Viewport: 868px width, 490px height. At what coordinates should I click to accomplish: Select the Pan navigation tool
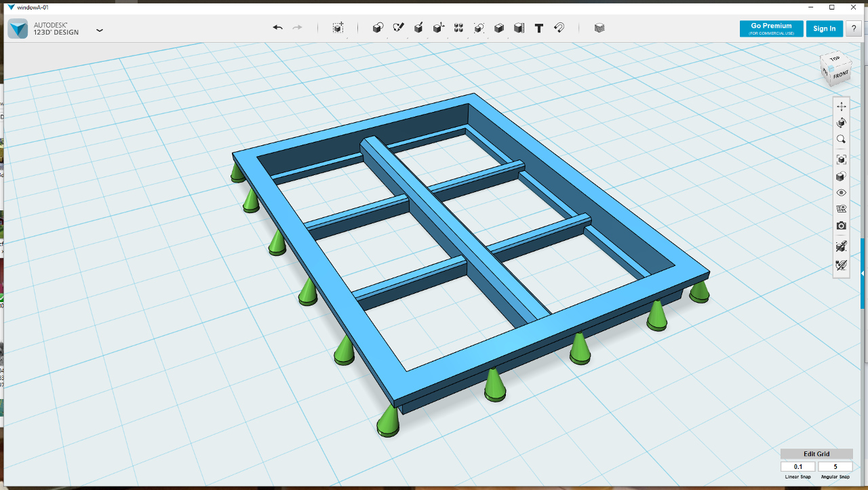[842, 107]
